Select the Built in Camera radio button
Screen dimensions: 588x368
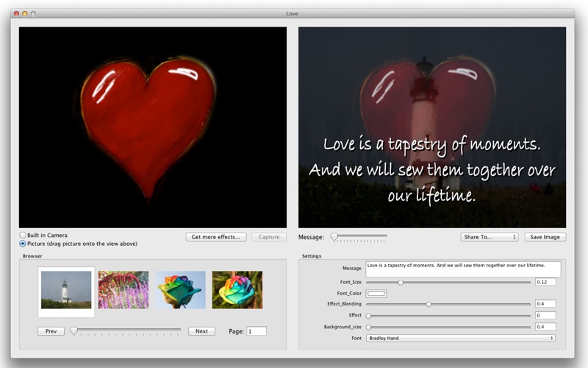point(23,235)
